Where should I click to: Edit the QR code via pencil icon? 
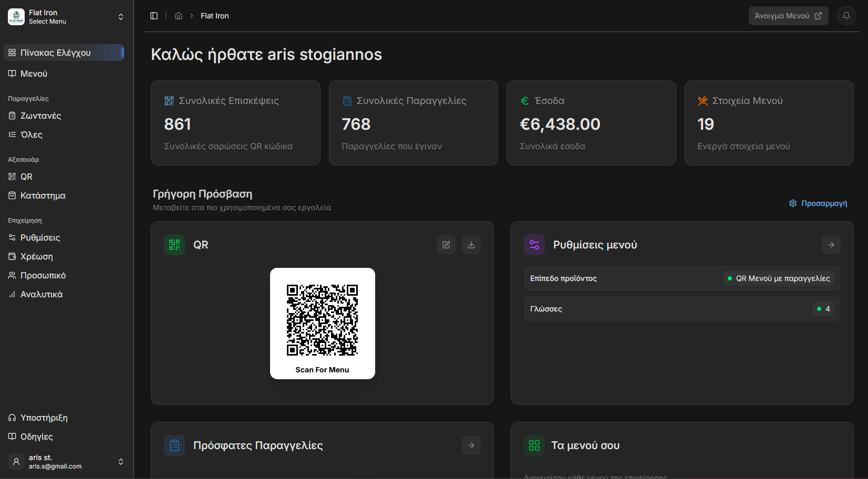tap(446, 245)
